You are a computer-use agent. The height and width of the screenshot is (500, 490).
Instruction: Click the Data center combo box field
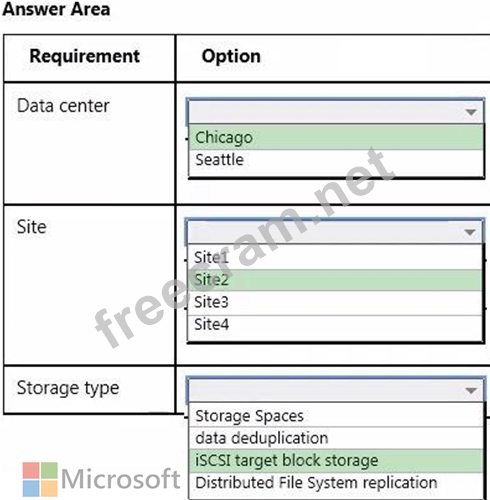(x=335, y=112)
